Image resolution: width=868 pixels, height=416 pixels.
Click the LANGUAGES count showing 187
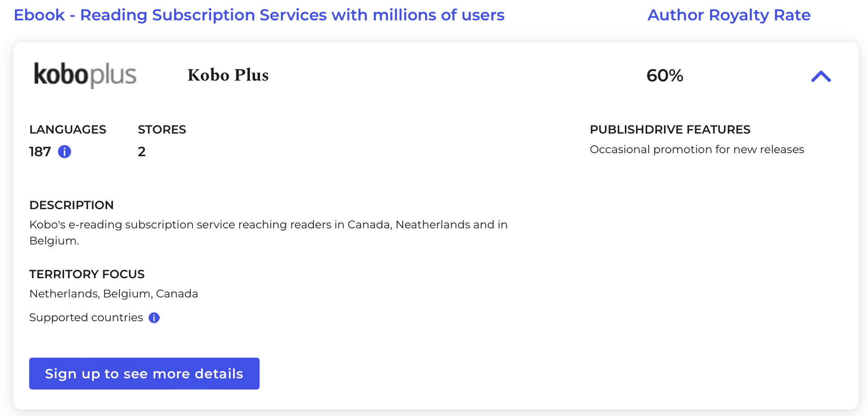pyautogui.click(x=40, y=152)
